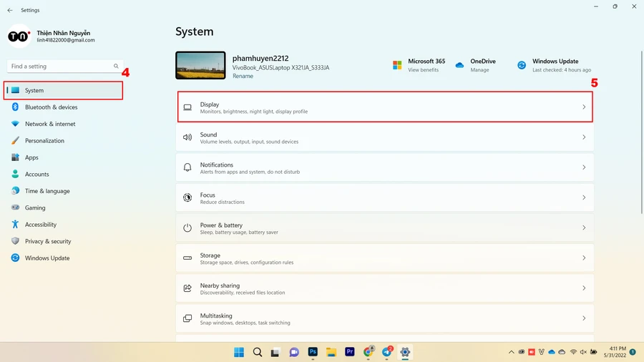Open File Explorer from the taskbar
Viewport: 644px width, 362px height.
coord(331,352)
